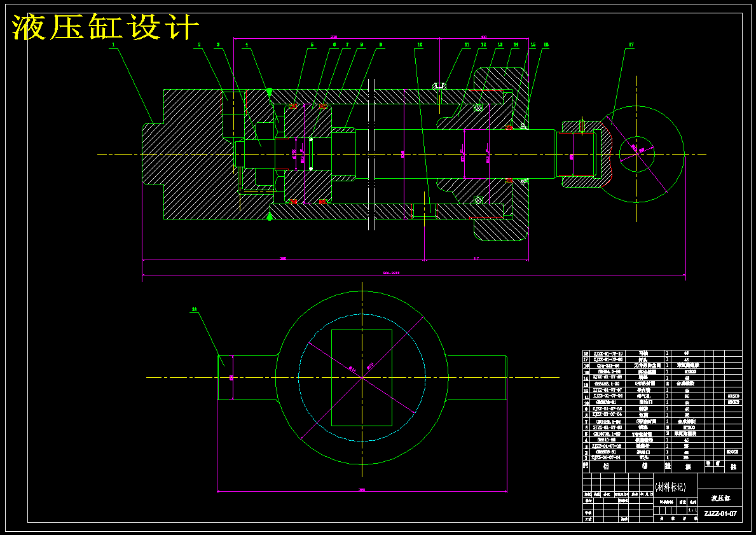756x535 pixels.
Task: Select the large outer circle in bottom view
Action: [x=362, y=378]
